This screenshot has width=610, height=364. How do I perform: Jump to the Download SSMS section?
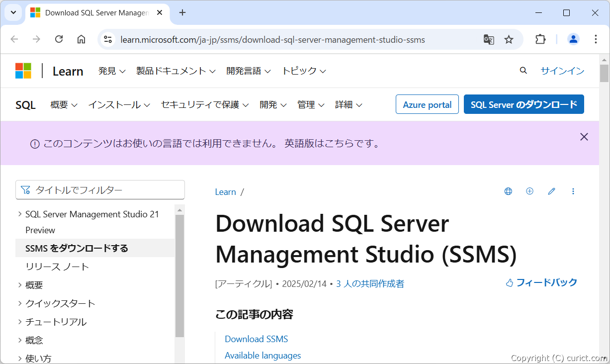point(257,339)
